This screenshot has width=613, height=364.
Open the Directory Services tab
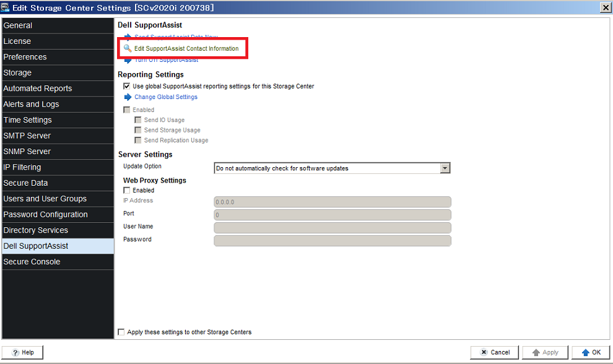tap(58, 230)
